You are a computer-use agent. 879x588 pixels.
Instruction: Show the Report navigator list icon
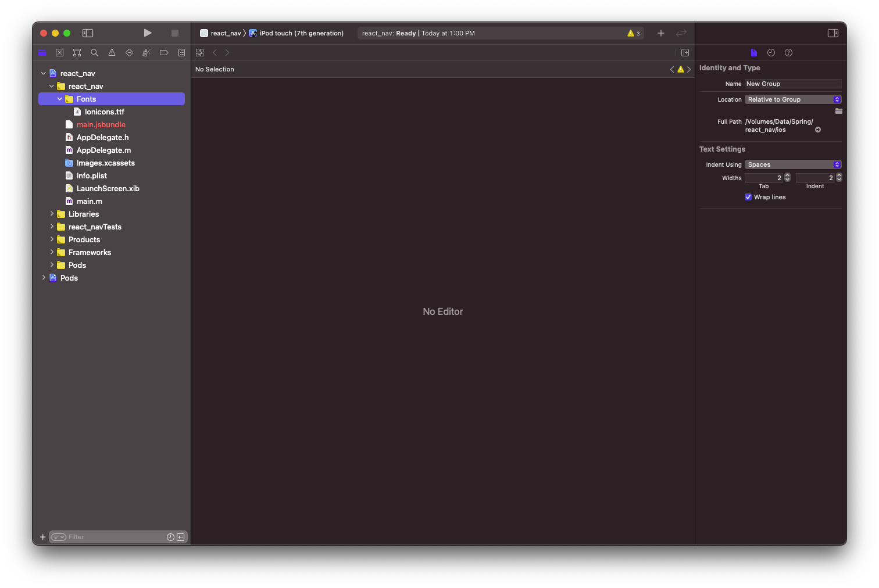[181, 52]
